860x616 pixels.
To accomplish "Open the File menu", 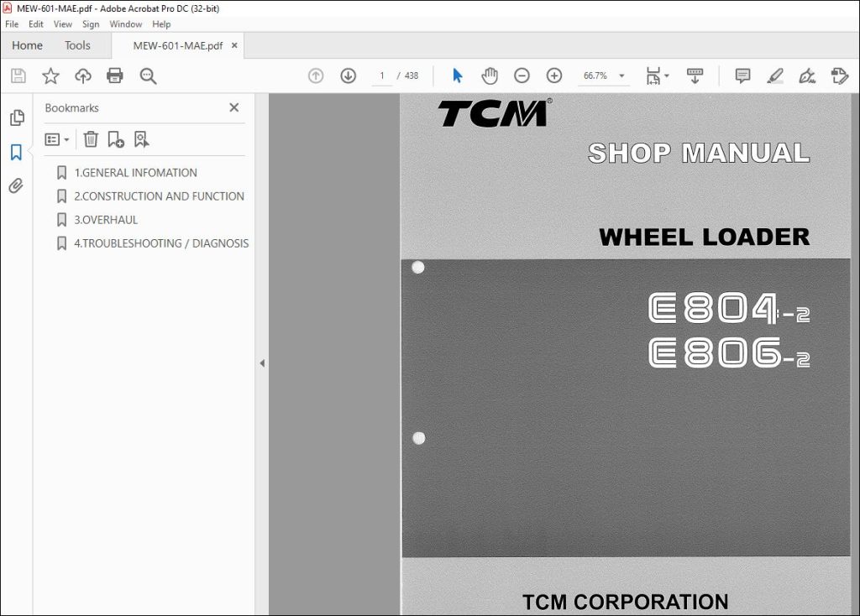I will (x=12, y=24).
